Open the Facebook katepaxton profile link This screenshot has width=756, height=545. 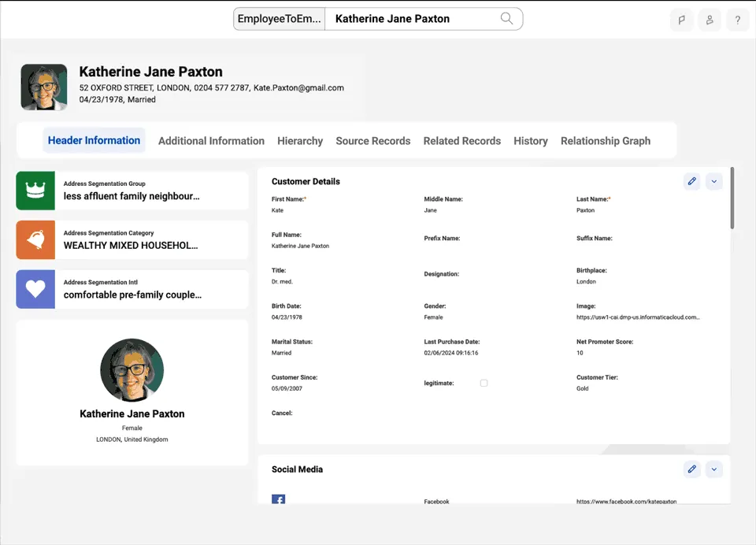click(626, 501)
